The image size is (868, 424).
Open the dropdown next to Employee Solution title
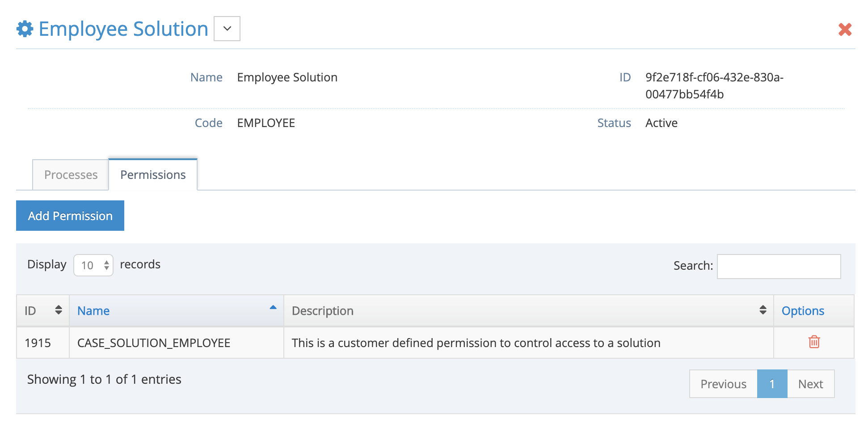227,29
